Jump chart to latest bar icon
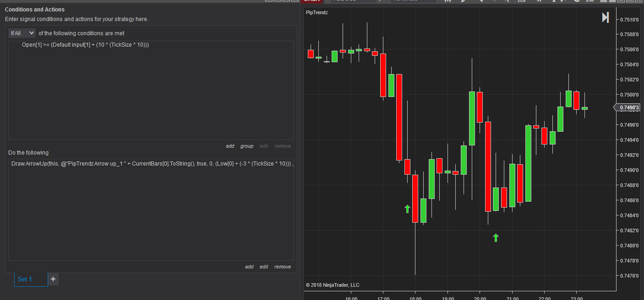Image resolution: width=644 pixels, height=300 pixels. 605,17
